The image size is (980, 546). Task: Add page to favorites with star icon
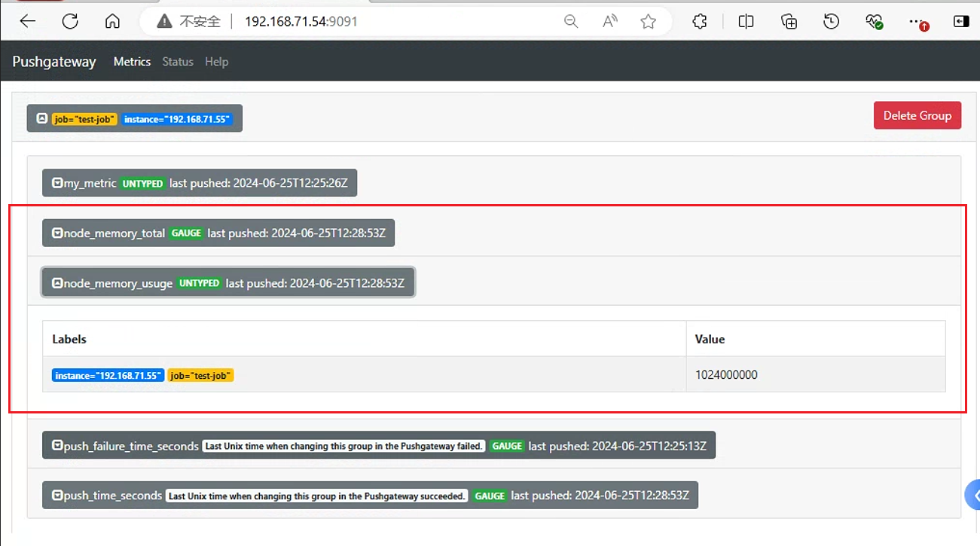649,22
